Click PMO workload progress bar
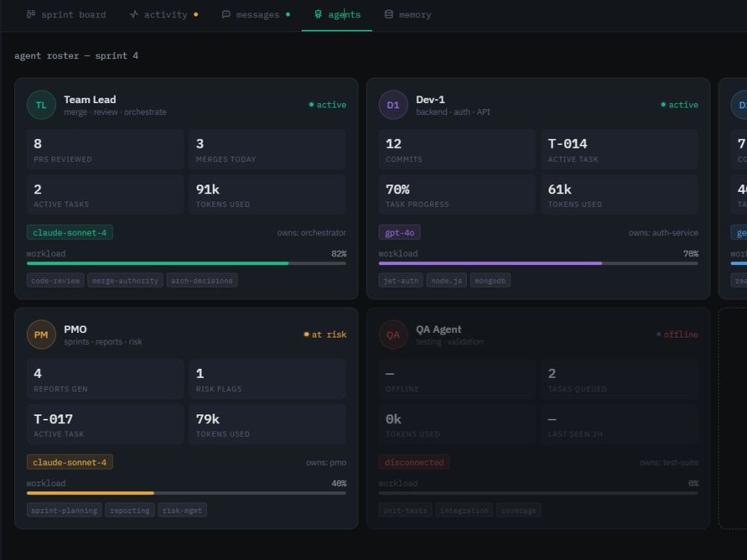The height and width of the screenshot is (560, 747). pos(186,493)
